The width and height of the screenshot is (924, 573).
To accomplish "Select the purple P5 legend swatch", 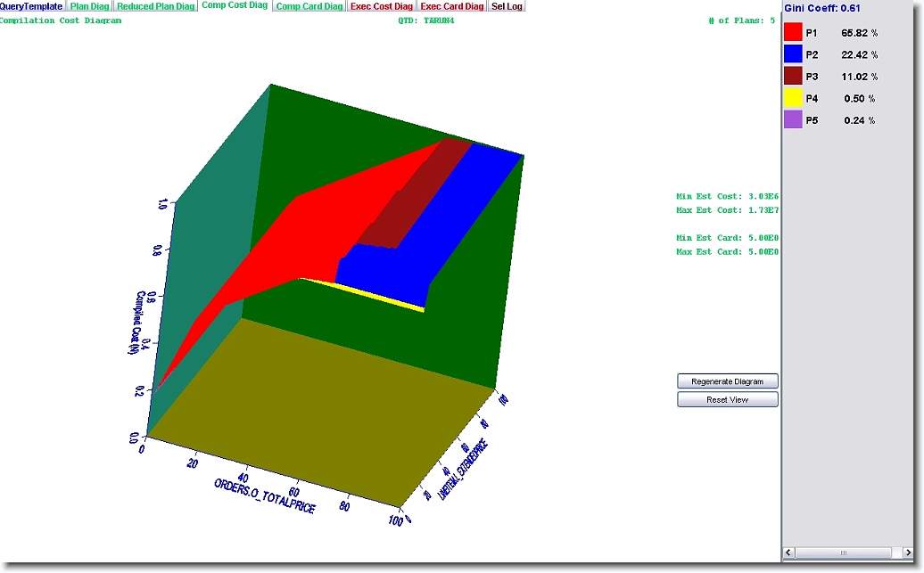I will 793,120.
